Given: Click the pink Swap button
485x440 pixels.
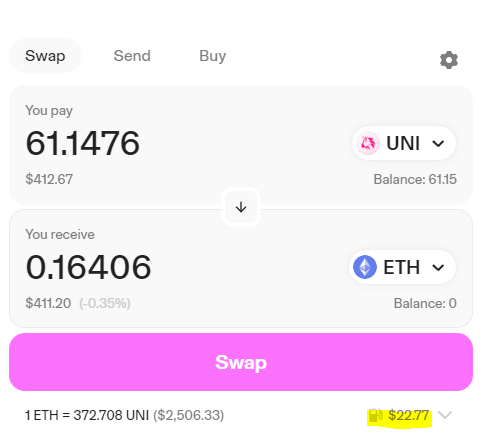Looking at the screenshot, I should 241,362.
